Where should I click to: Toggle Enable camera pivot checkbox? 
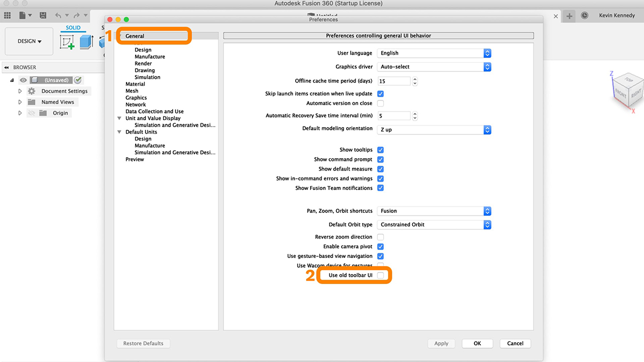(x=380, y=247)
